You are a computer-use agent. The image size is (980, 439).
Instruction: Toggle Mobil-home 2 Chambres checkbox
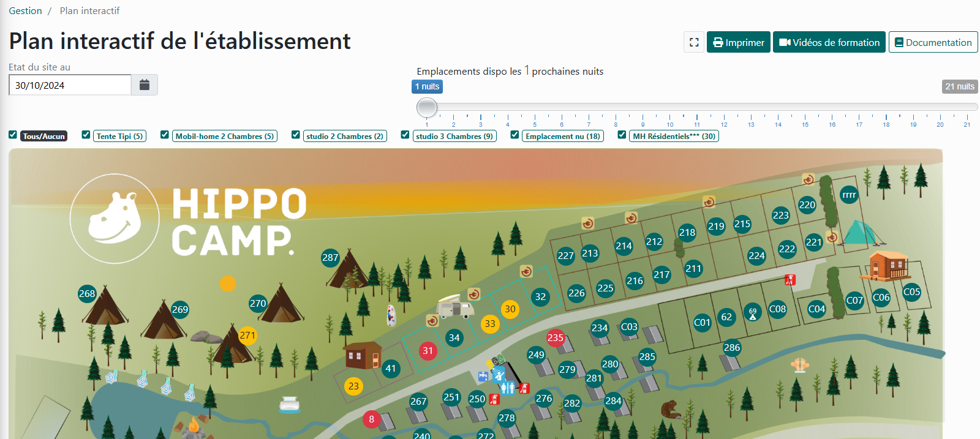(x=165, y=135)
